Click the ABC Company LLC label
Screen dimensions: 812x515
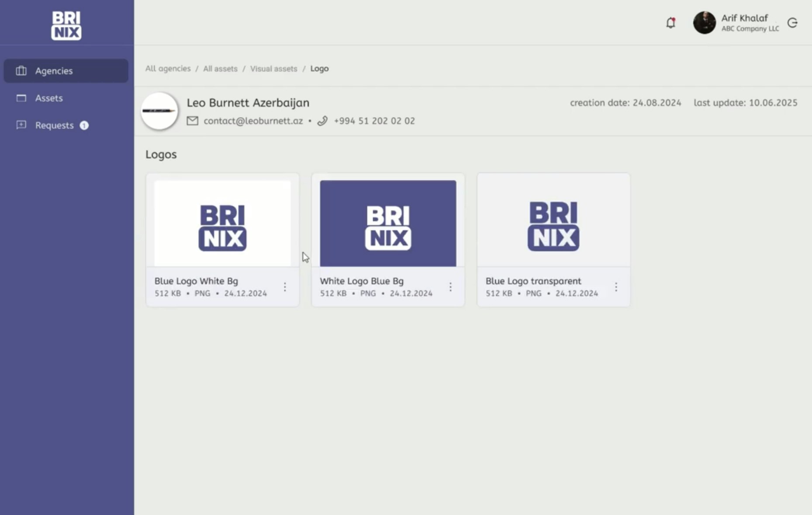(x=750, y=29)
